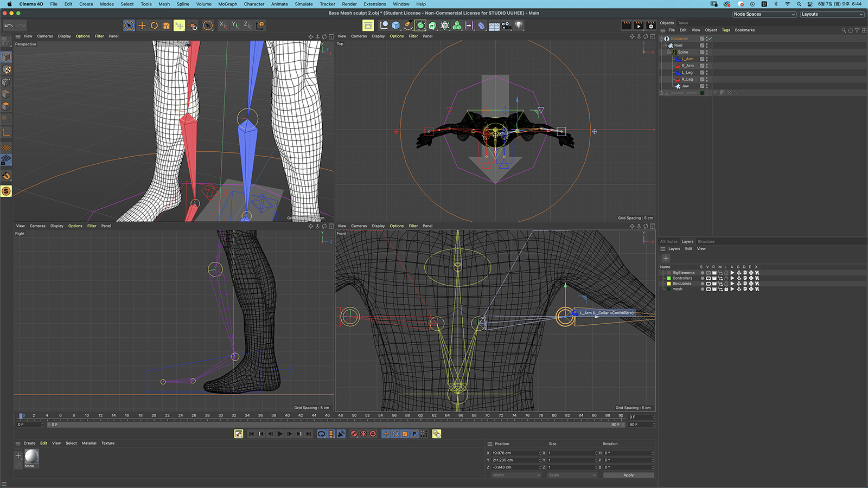The image size is (868, 488).
Task: Click the Record Active Objects button
Action: coord(354,434)
